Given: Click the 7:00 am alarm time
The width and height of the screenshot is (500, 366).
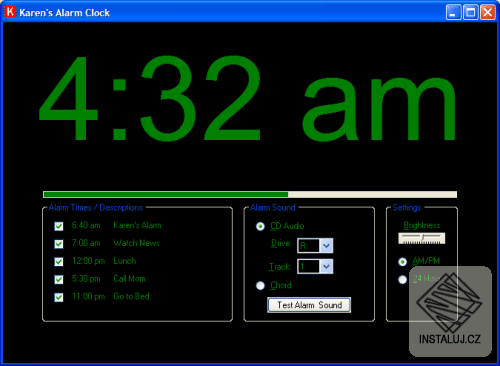Looking at the screenshot, I should (x=86, y=243).
